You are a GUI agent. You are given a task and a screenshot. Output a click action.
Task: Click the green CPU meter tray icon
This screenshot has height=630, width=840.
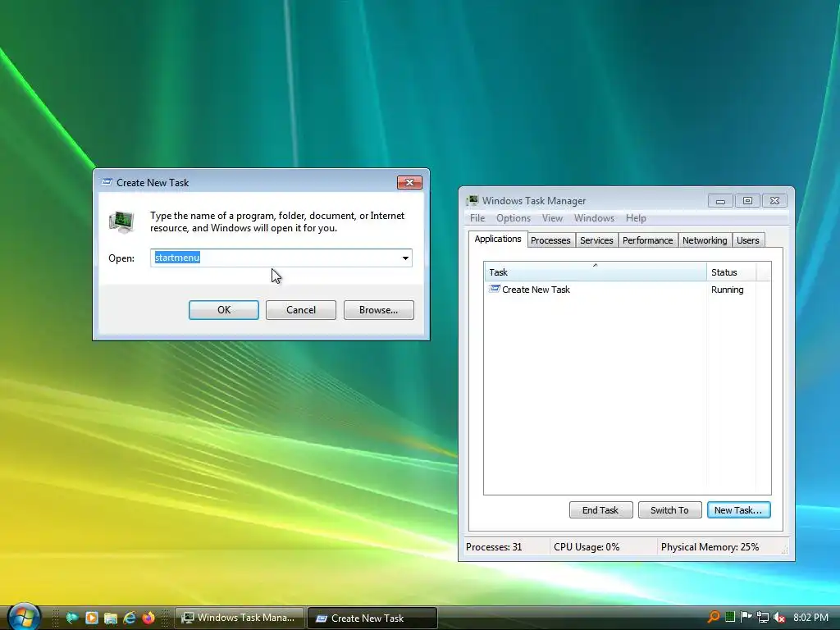[x=729, y=617]
